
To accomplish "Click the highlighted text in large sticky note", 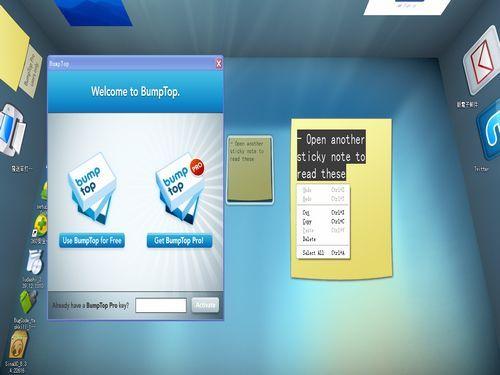I will [x=331, y=156].
